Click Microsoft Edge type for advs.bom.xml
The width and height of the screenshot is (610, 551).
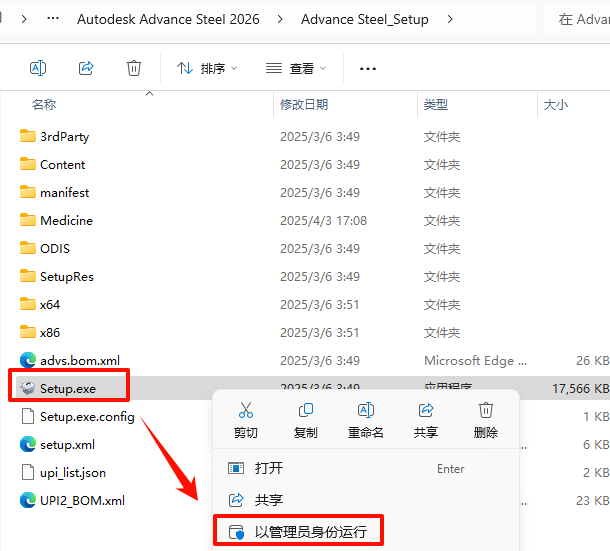point(475,361)
